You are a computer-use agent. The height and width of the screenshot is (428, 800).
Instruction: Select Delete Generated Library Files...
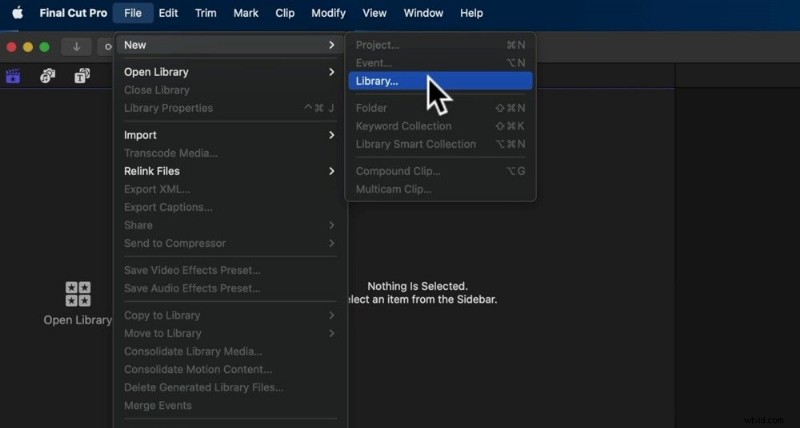pyautogui.click(x=230, y=388)
